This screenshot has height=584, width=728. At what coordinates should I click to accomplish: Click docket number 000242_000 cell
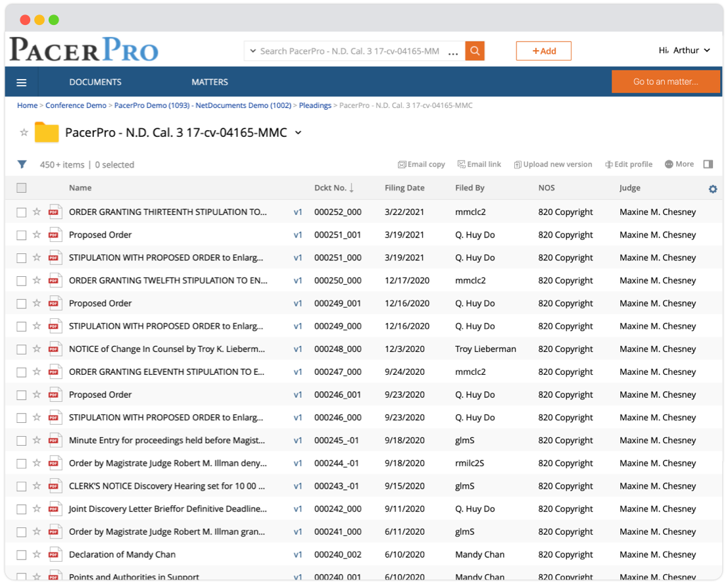pyautogui.click(x=337, y=509)
